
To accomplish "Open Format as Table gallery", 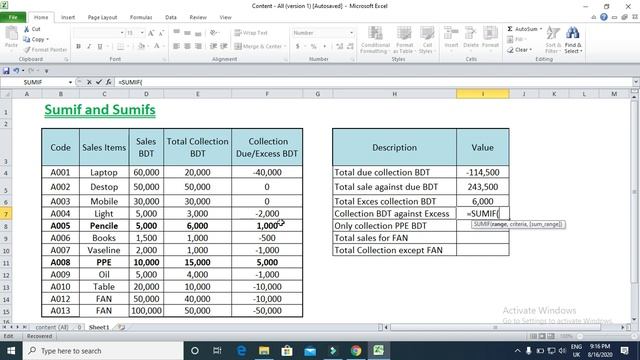I will [404, 40].
